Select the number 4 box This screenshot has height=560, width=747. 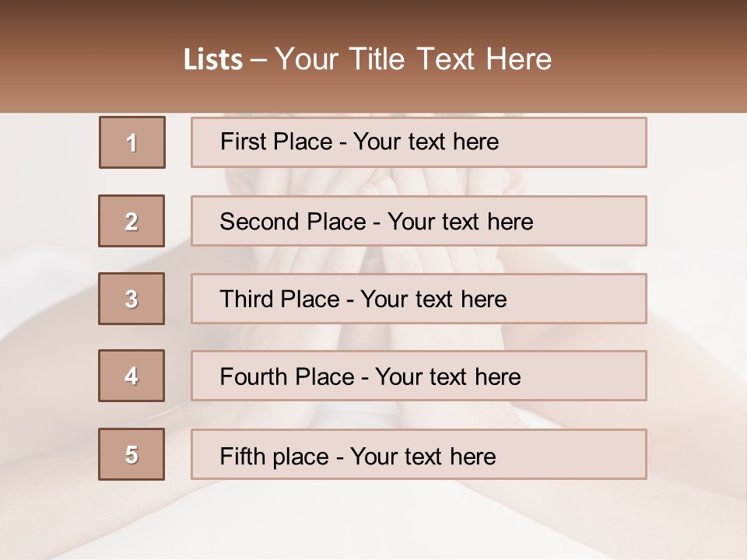click(x=132, y=376)
